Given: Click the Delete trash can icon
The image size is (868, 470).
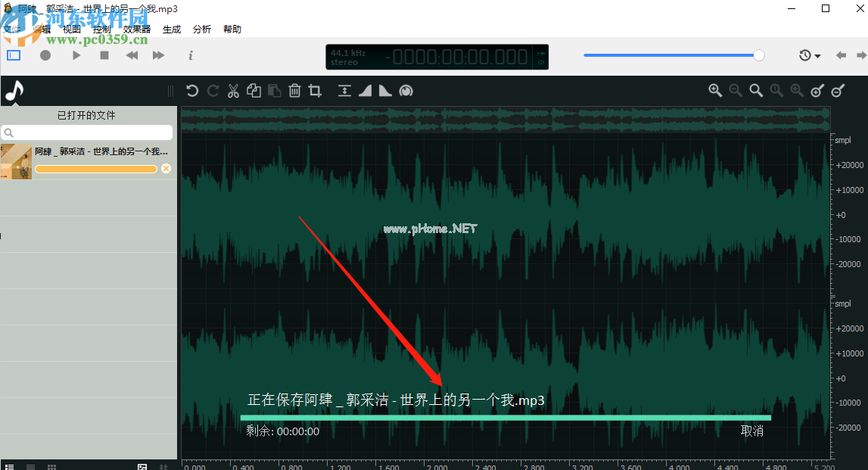Looking at the screenshot, I should coord(294,91).
